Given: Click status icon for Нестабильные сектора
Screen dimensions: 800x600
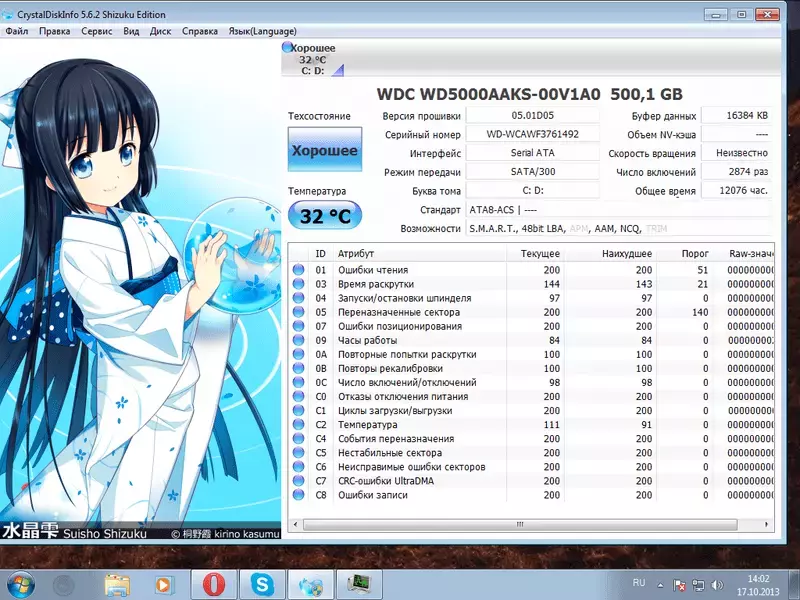Looking at the screenshot, I should (298, 453).
